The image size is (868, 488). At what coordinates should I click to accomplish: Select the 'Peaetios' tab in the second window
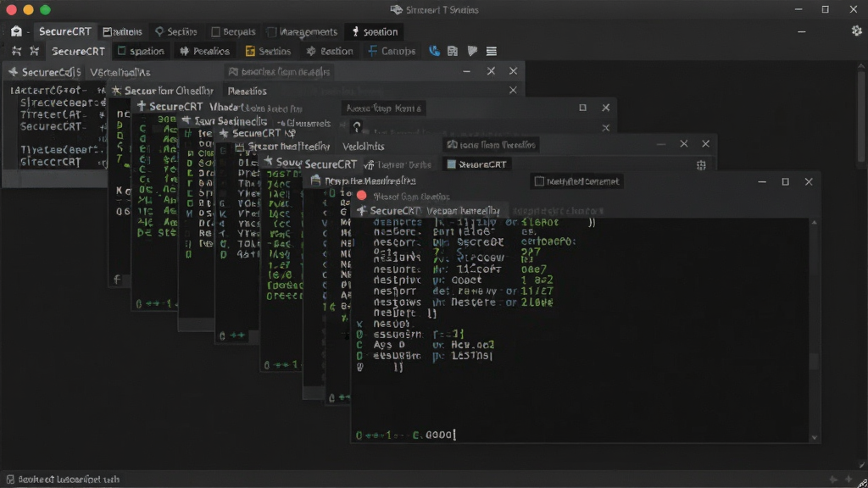[247, 91]
